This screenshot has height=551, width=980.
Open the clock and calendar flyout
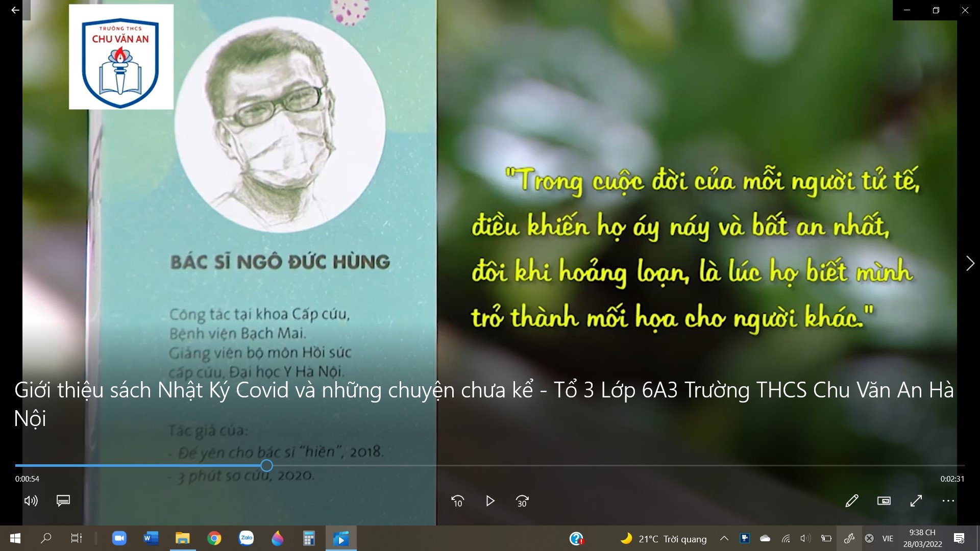click(922, 538)
